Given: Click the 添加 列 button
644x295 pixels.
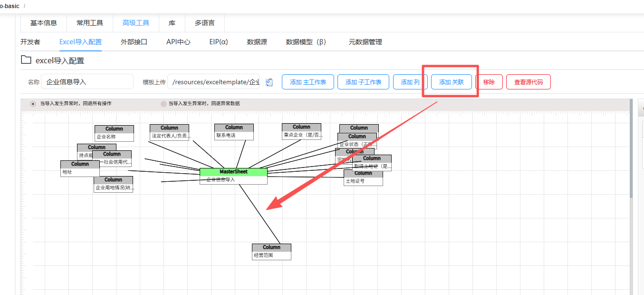Looking at the screenshot, I should 410,82.
